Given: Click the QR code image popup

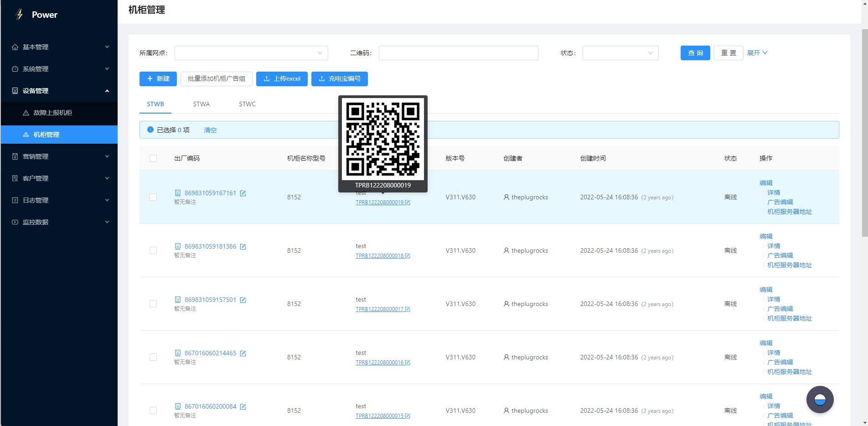Looking at the screenshot, I should [x=383, y=139].
